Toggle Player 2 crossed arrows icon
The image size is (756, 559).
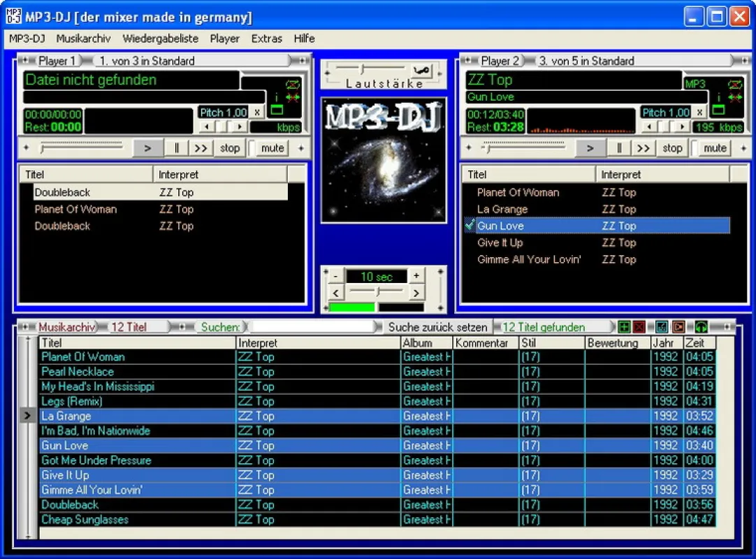(x=735, y=97)
